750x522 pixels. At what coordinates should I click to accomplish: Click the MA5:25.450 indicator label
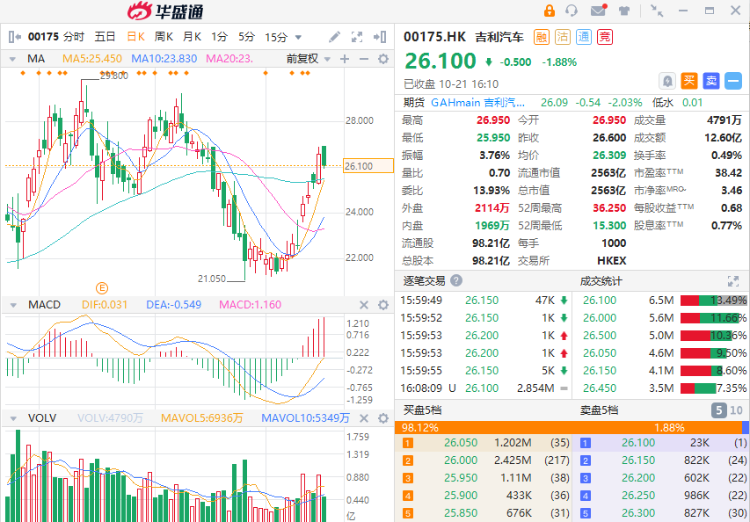(x=92, y=59)
